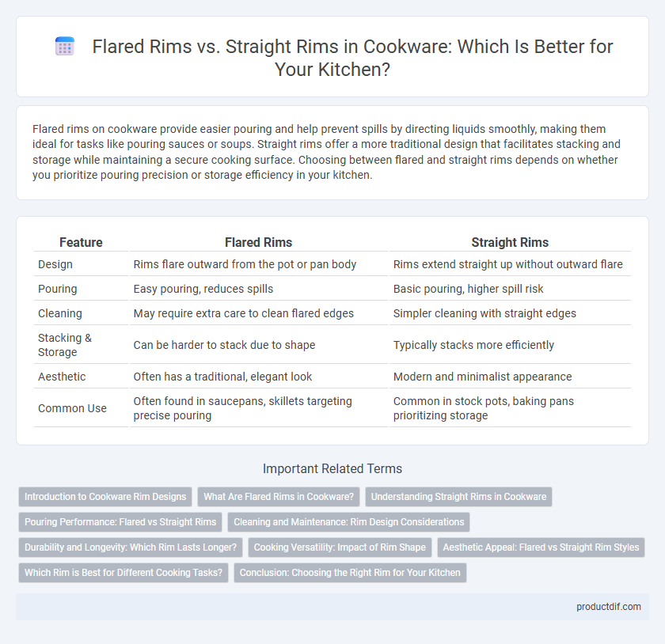This screenshot has height=644, width=665.
Task: Click 'Cleaning and Maintenance: Rim Design Considerations'
Action: [348, 522]
